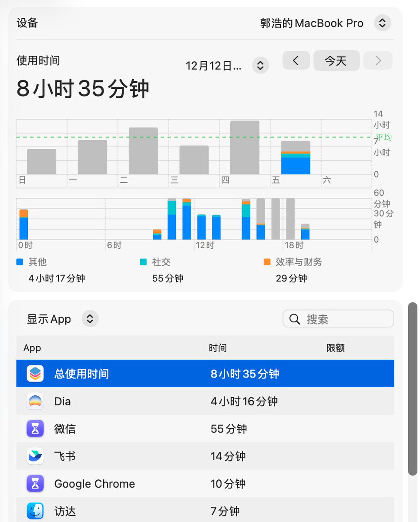Click the search magnifier icon
The image size is (420, 522).
295,319
